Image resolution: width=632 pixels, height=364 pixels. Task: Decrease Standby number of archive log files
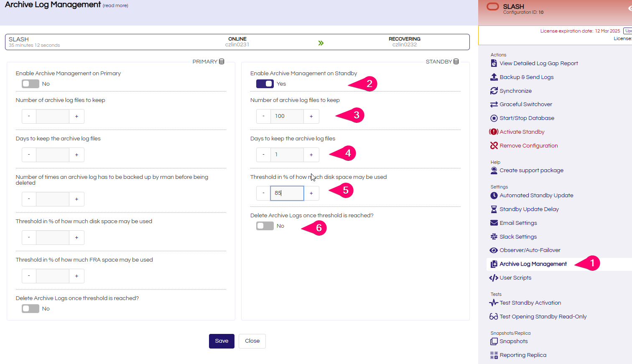(x=264, y=116)
